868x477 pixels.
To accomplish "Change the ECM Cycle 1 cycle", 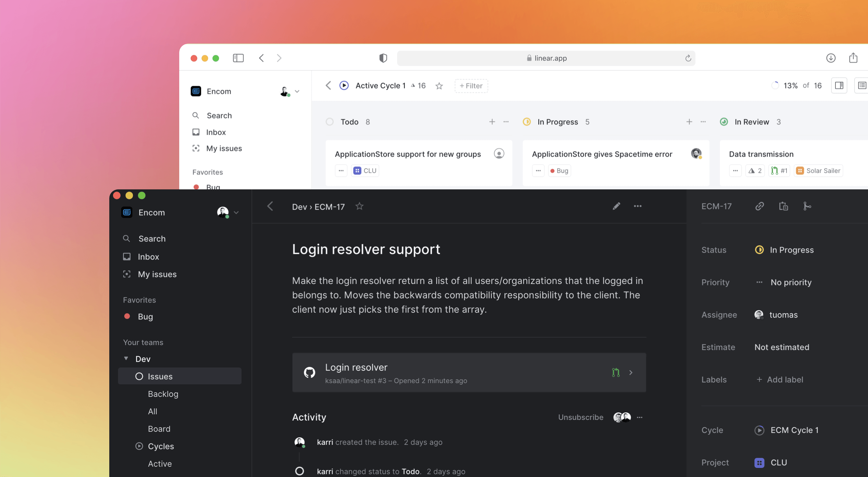I will pos(787,430).
